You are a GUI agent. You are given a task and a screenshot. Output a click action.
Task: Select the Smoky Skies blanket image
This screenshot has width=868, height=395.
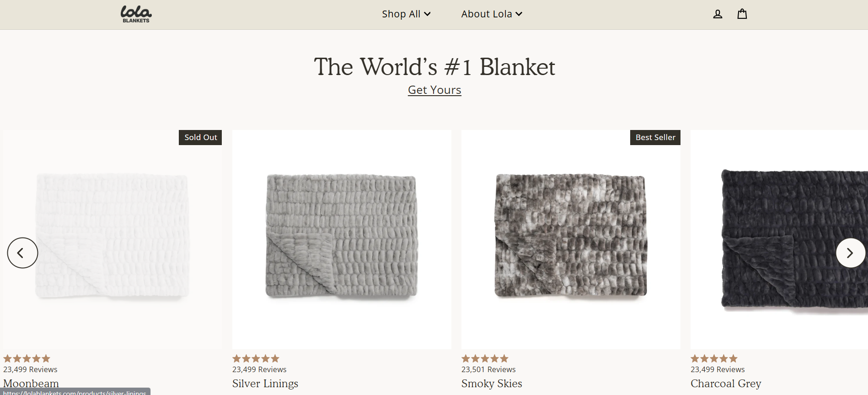click(x=571, y=236)
